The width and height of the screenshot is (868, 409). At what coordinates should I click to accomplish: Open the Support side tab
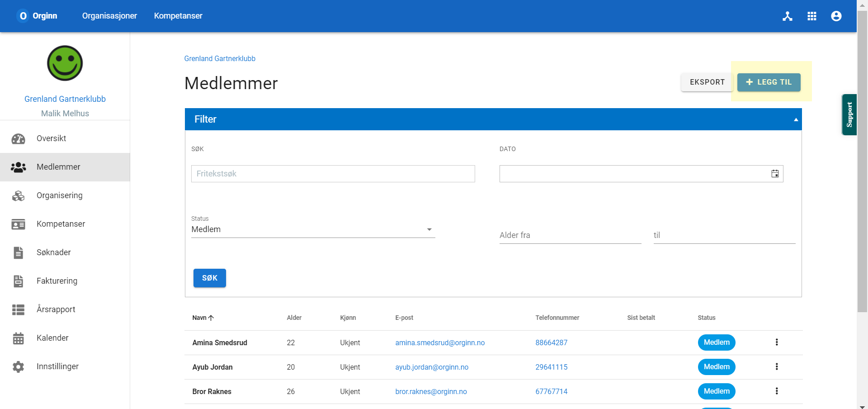[849, 114]
